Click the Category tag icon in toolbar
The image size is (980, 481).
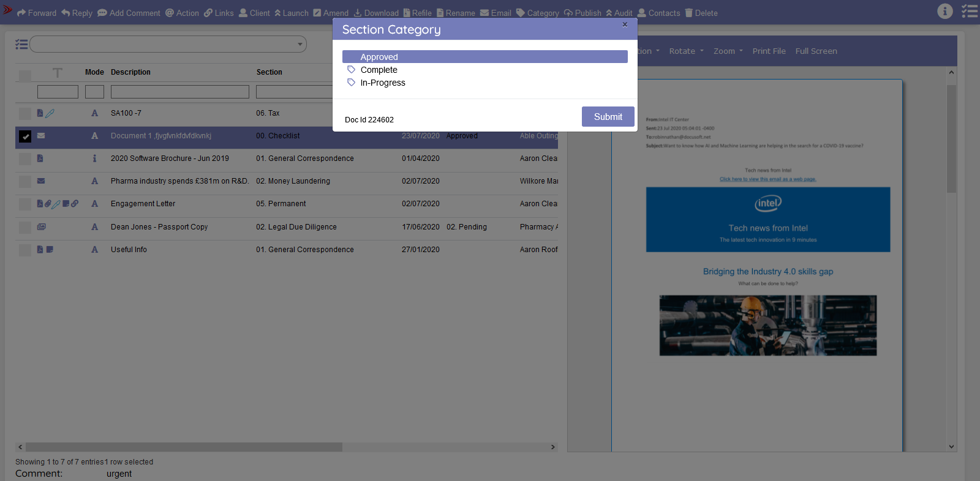[521, 13]
